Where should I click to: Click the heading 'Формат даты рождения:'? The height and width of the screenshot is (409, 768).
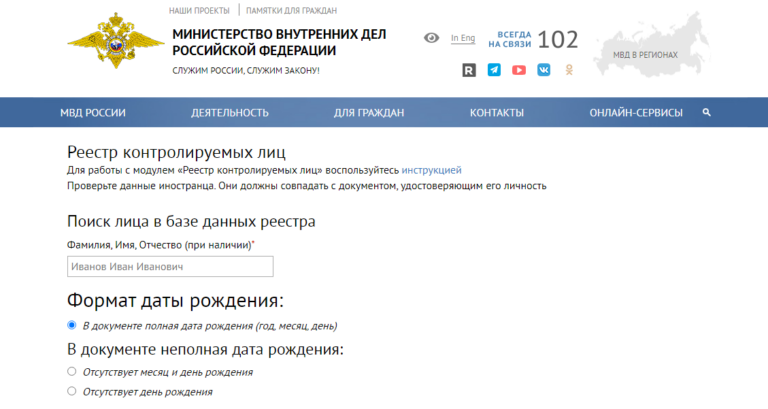[x=175, y=300]
